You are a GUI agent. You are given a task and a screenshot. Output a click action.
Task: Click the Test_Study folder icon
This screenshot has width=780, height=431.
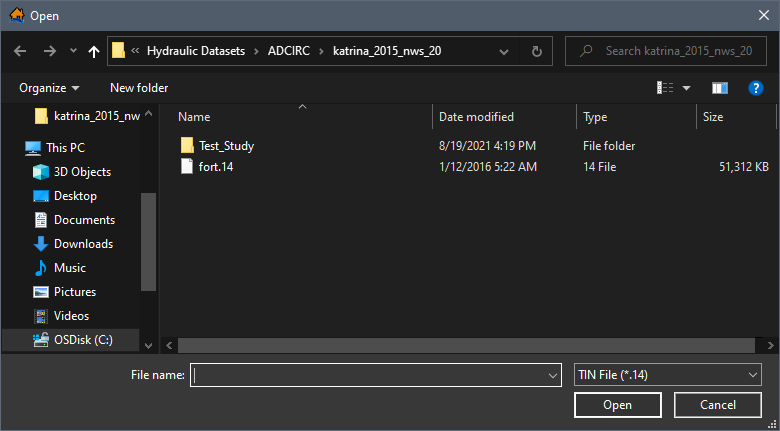pos(187,146)
